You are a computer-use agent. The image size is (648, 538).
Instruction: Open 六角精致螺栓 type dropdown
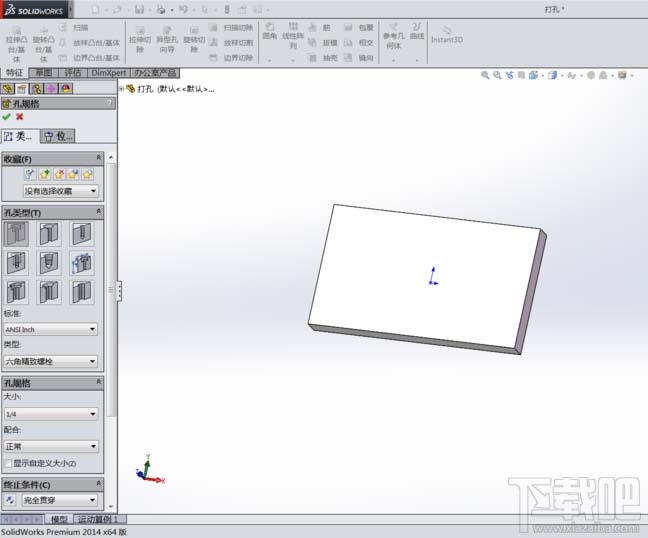[x=51, y=362]
